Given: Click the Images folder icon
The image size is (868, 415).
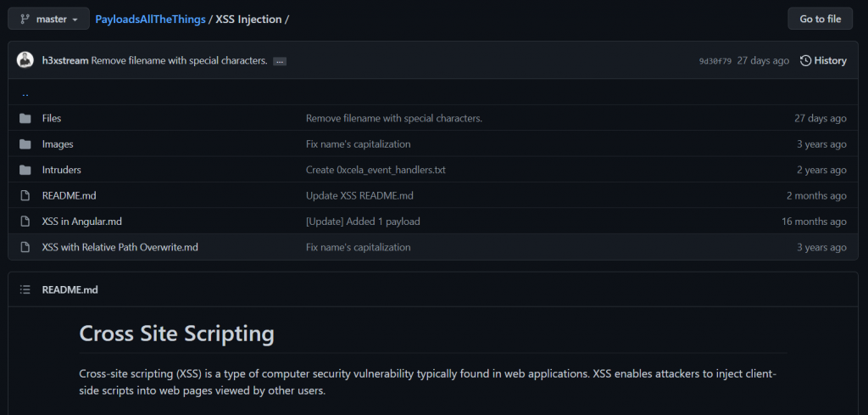Looking at the screenshot, I should (x=25, y=144).
